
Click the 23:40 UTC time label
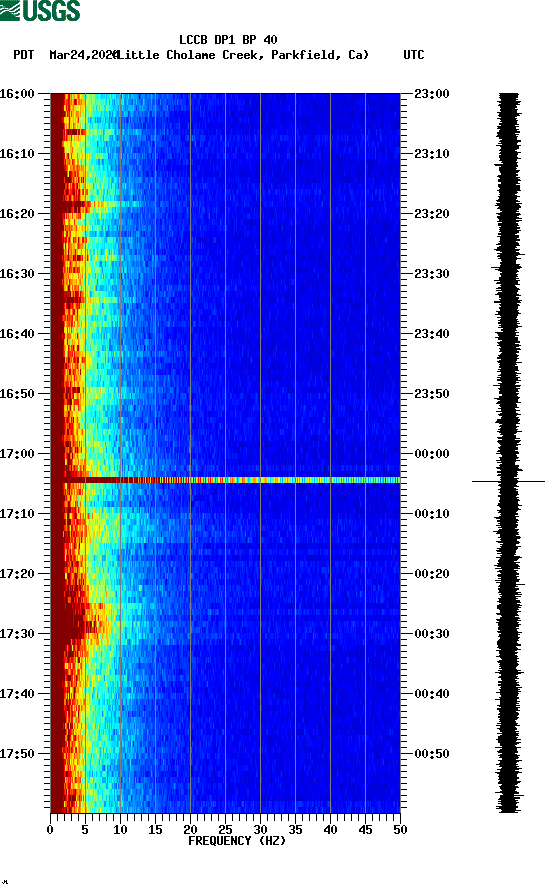[x=432, y=334]
